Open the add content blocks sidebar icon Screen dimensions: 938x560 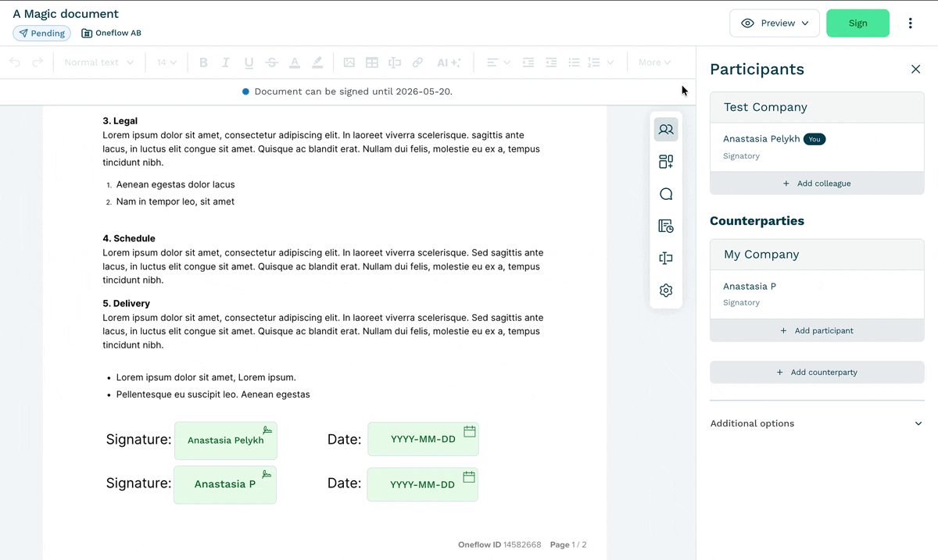(666, 162)
